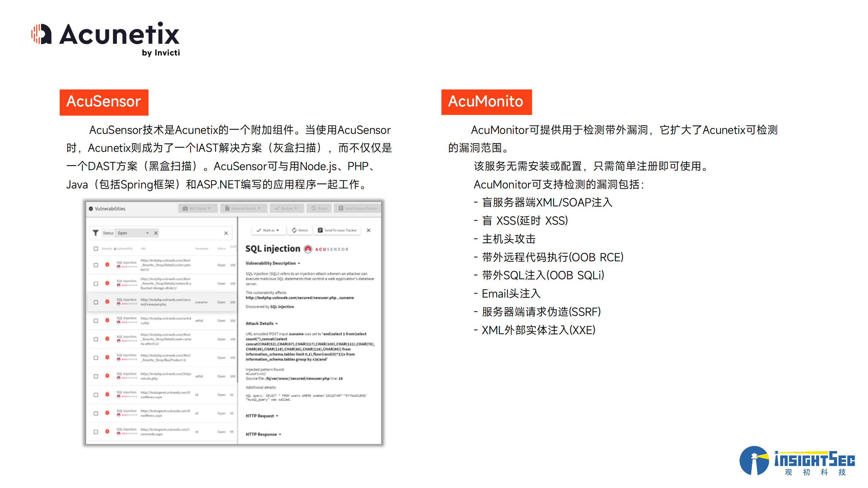
Task: Click AcuSensor badge in Comments.aspx row
Action: (127, 433)
